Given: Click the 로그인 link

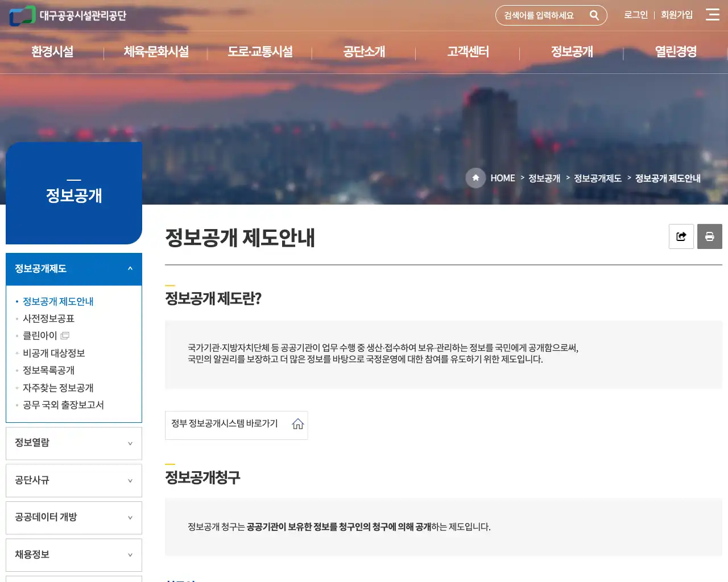Looking at the screenshot, I should pyautogui.click(x=635, y=15).
